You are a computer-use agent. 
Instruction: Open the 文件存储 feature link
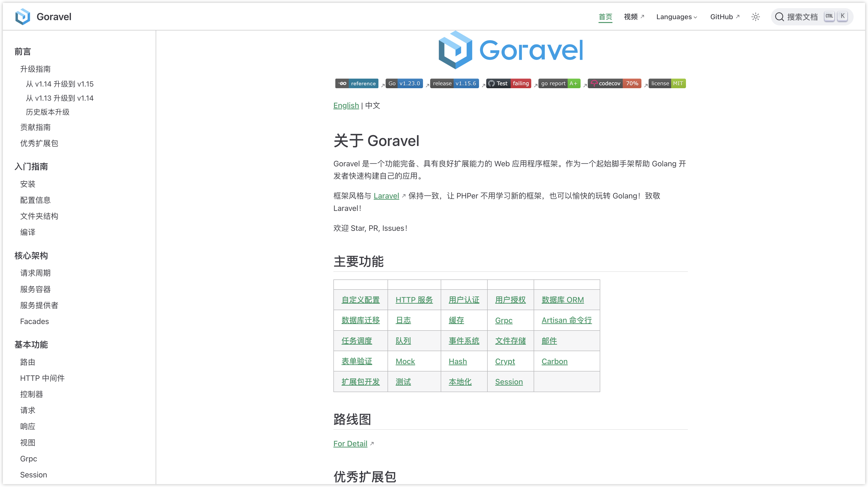click(510, 341)
